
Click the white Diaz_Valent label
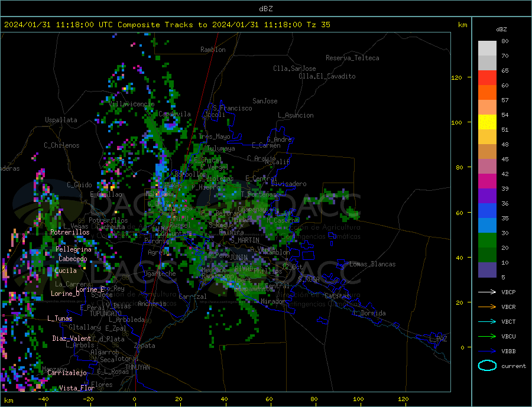(x=72, y=338)
